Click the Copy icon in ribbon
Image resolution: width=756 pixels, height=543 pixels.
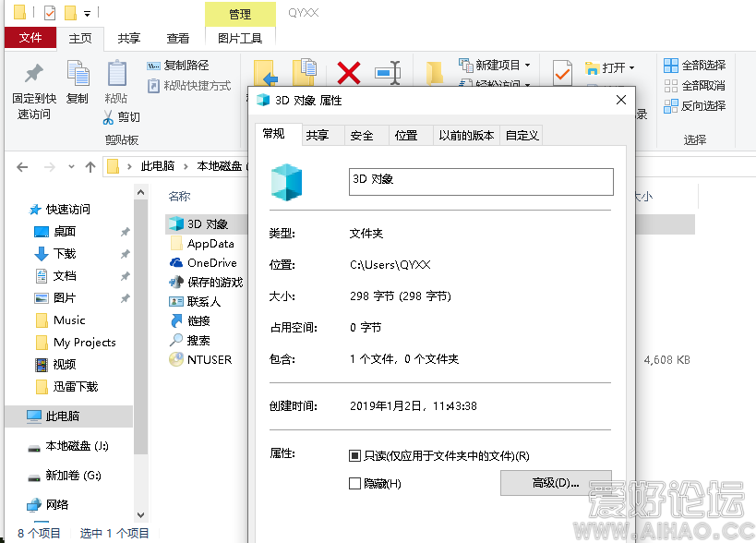pyautogui.click(x=78, y=73)
